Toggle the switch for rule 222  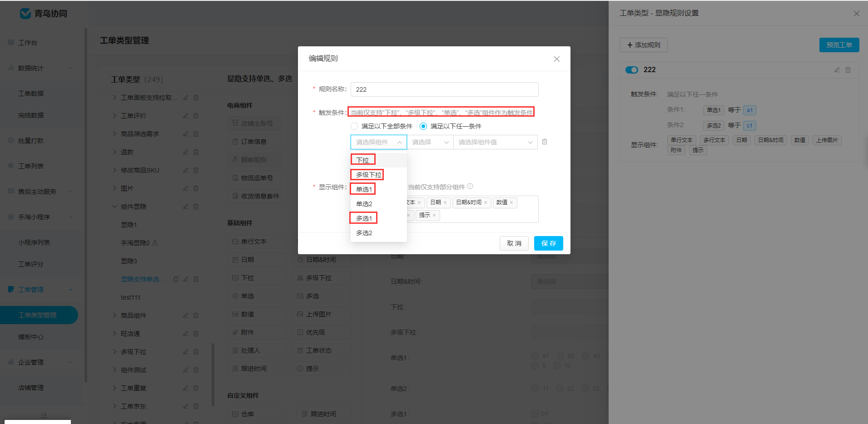(x=632, y=70)
